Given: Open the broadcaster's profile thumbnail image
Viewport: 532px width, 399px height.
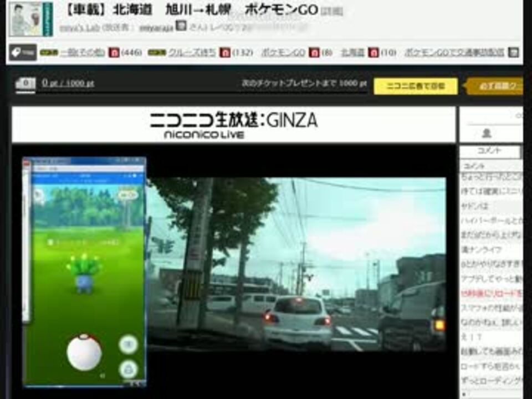Looking at the screenshot, I should coord(31,19).
